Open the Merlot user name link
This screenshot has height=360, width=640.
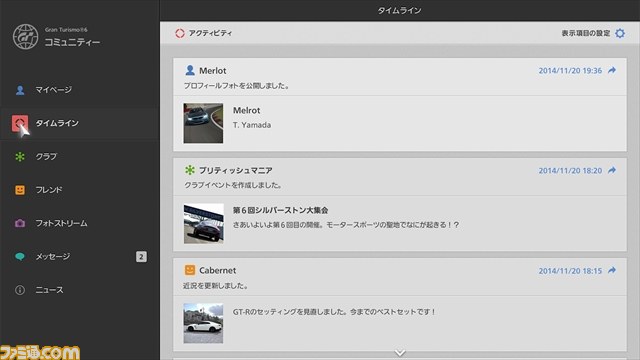click(x=213, y=71)
